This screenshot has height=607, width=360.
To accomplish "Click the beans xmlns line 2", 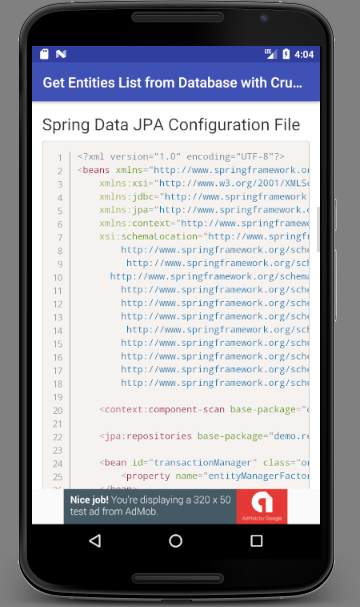I will click(x=193, y=170).
